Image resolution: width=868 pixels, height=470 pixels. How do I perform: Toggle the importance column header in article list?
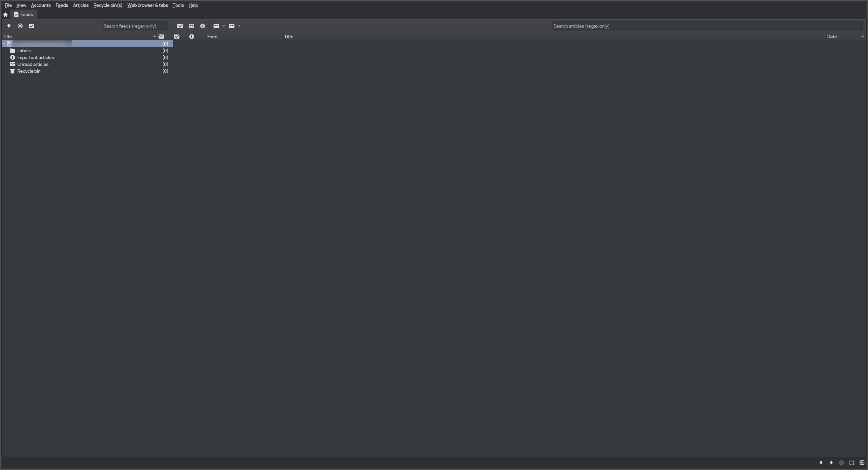(x=191, y=37)
